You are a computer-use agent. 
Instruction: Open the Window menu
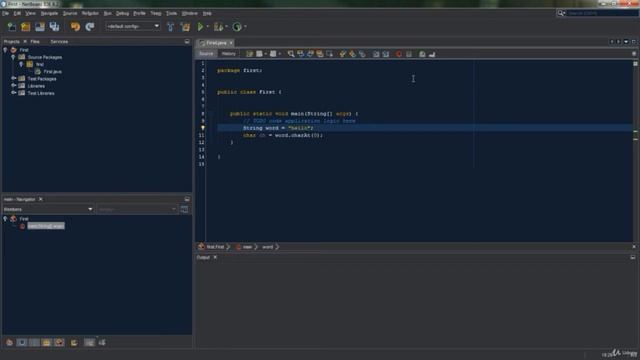tap(189, 13)
